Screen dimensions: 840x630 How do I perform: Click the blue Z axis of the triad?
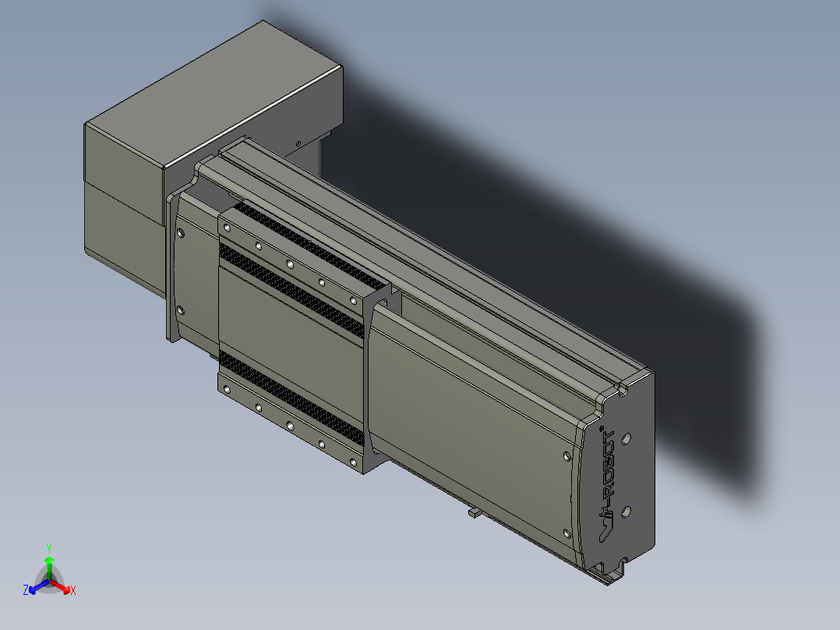(x=36, y=588)
